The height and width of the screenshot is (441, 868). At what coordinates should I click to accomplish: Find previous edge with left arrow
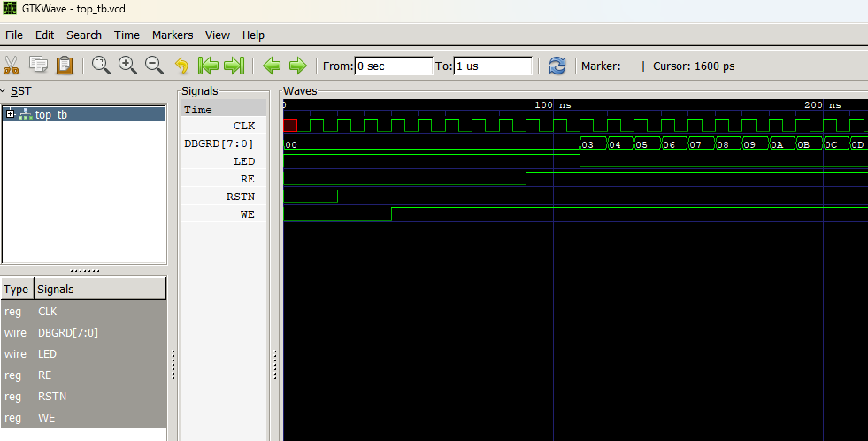(272, 66)
